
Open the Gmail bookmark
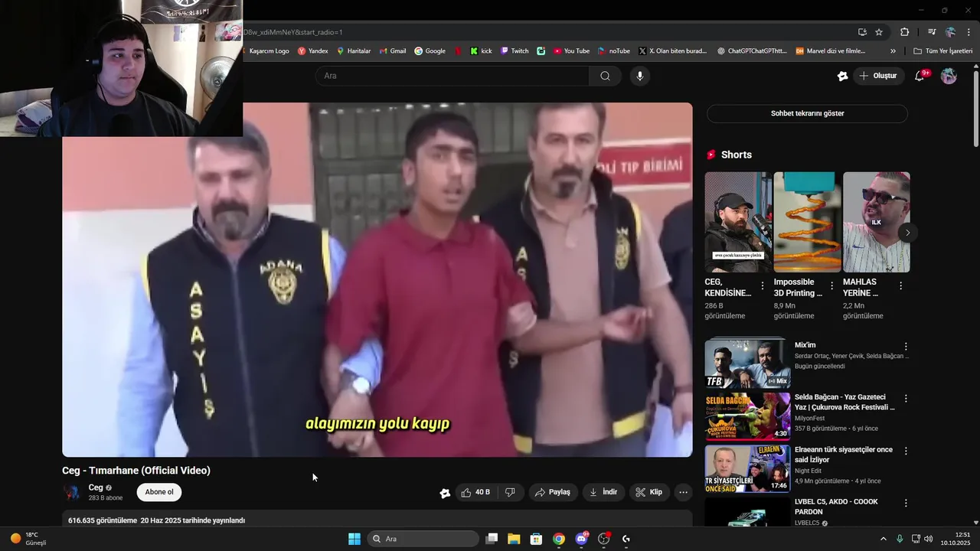click(x=392, y=51)
